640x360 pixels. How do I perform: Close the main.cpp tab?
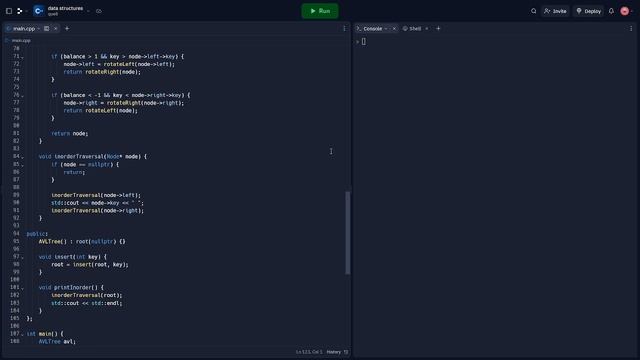point(56,29)
